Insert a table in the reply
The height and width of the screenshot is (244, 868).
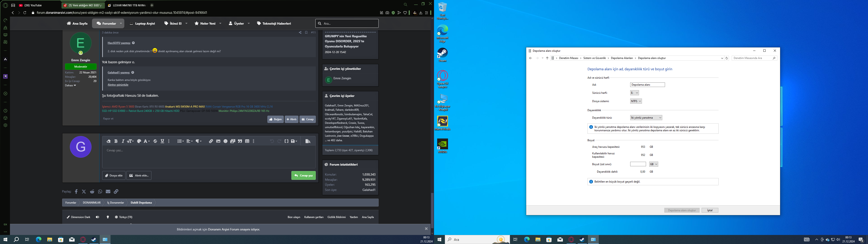[247, 141]
